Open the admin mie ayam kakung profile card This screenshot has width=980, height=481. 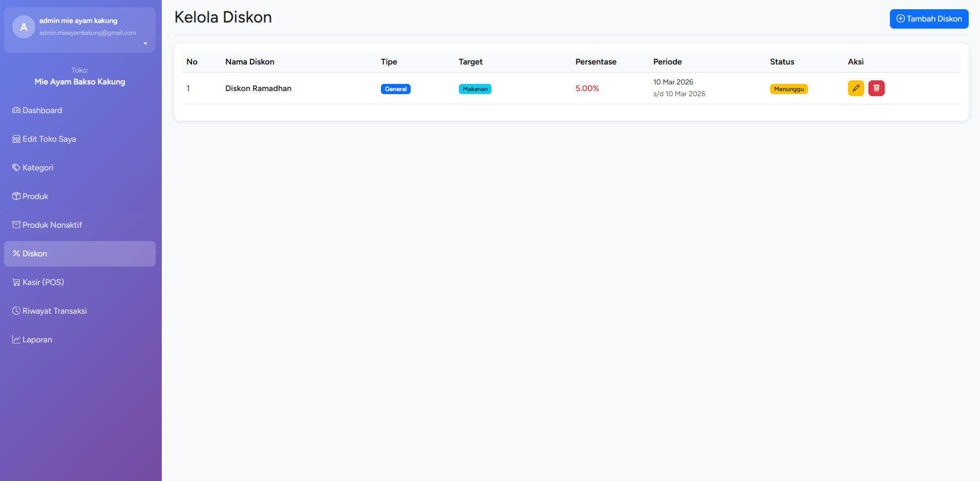pyautogui.click(x=80, y=30)
